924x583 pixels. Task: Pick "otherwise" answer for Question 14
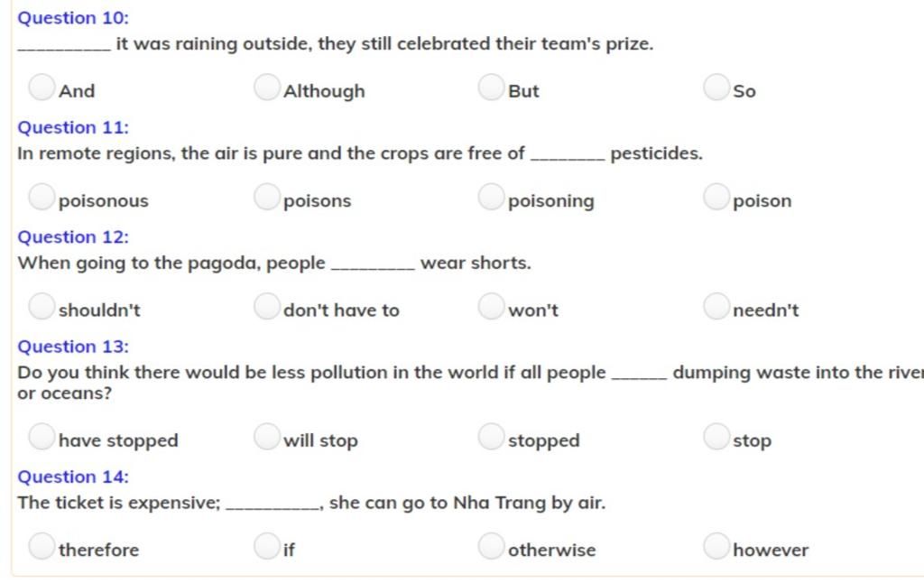[x=492, y=546]
